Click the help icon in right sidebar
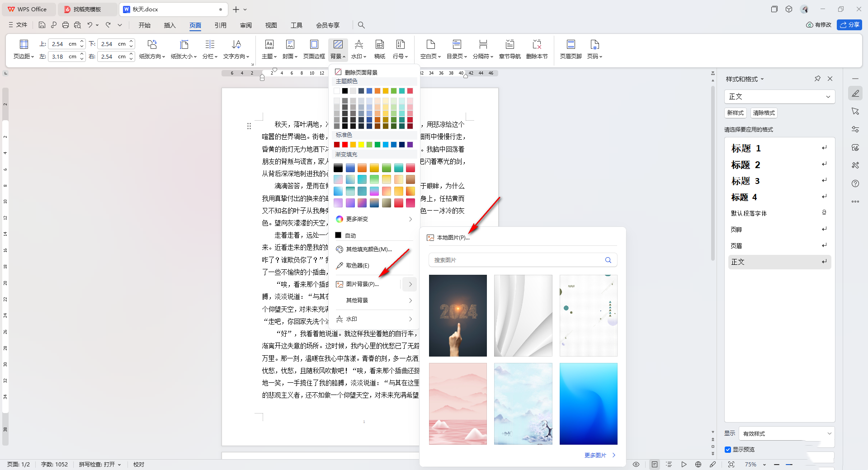The width and height of the screenshot is (868, 470). point(855,183)
